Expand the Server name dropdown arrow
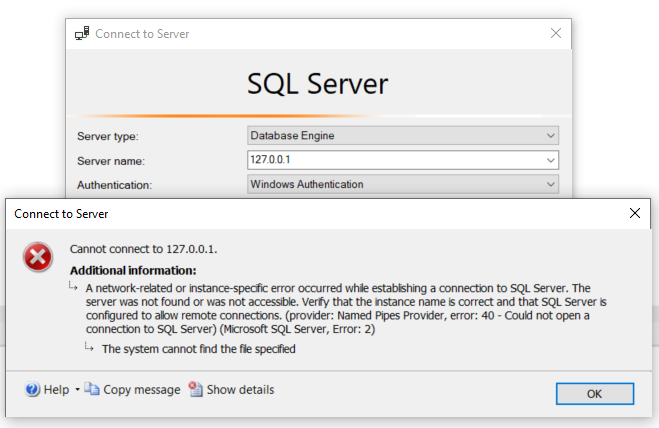659x428 pixels. [551, 160]
